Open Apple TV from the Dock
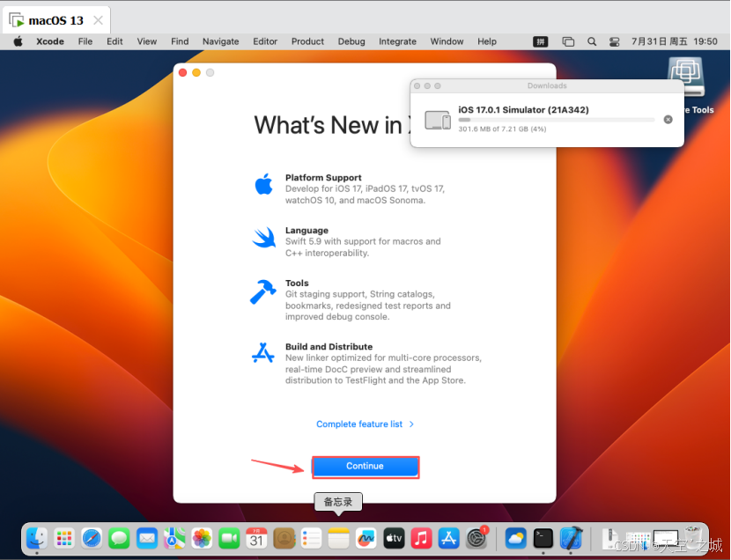Viewport: 731px width, 560px height. click(394, 539)
